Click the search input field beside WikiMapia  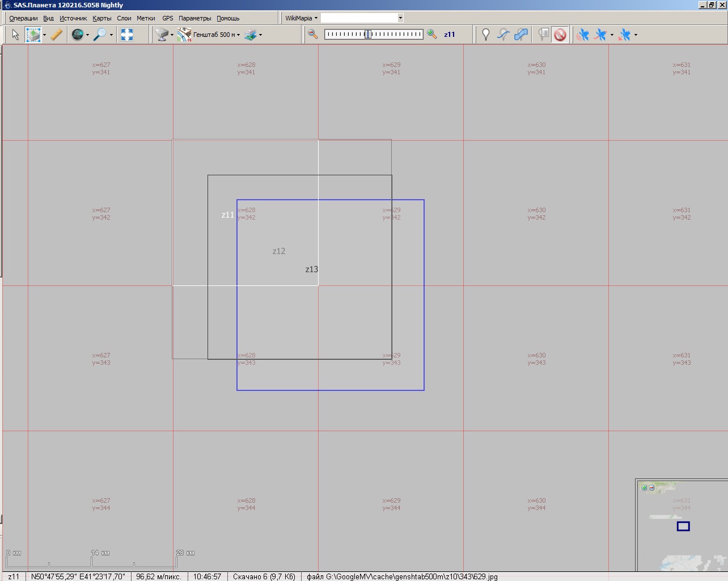358,18
